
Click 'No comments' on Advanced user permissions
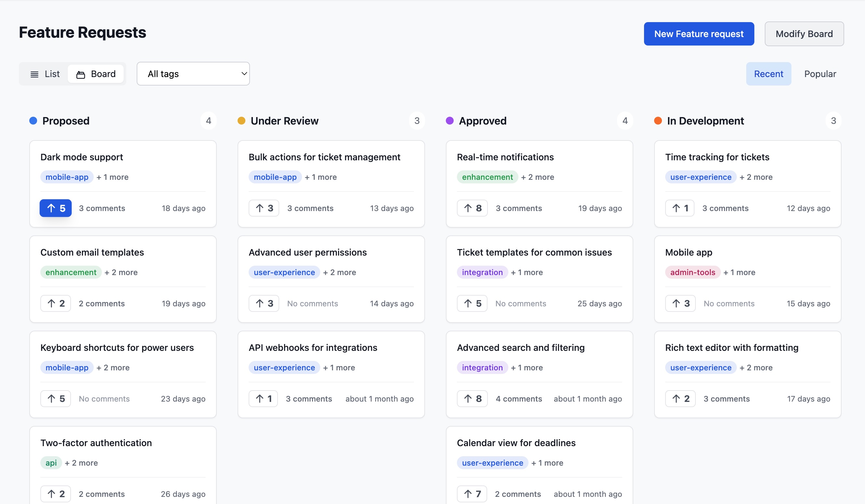pyautogui.click(x=312, y=303)
